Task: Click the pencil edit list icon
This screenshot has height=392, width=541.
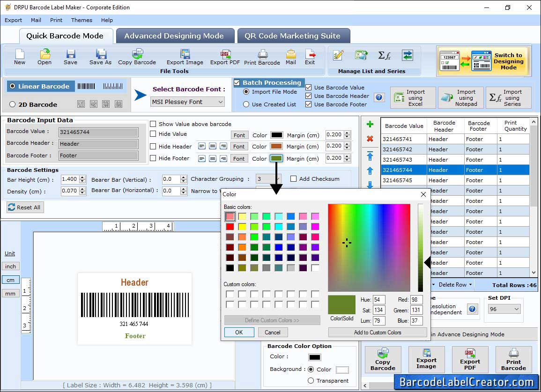Action: click(338, 55)
